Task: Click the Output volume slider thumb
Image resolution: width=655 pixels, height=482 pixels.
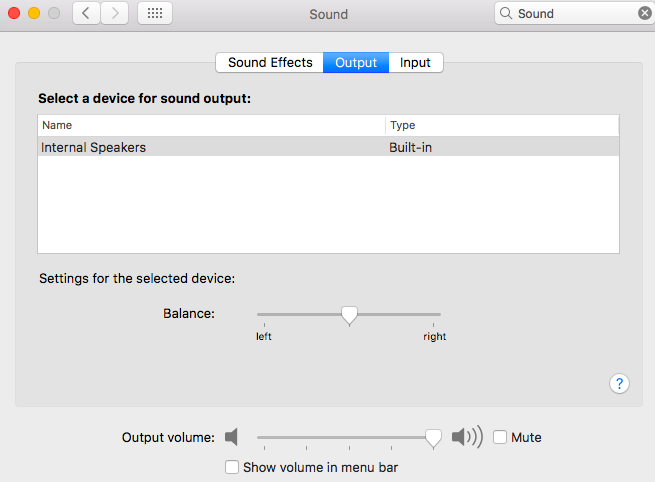Action: pos(433,438)
